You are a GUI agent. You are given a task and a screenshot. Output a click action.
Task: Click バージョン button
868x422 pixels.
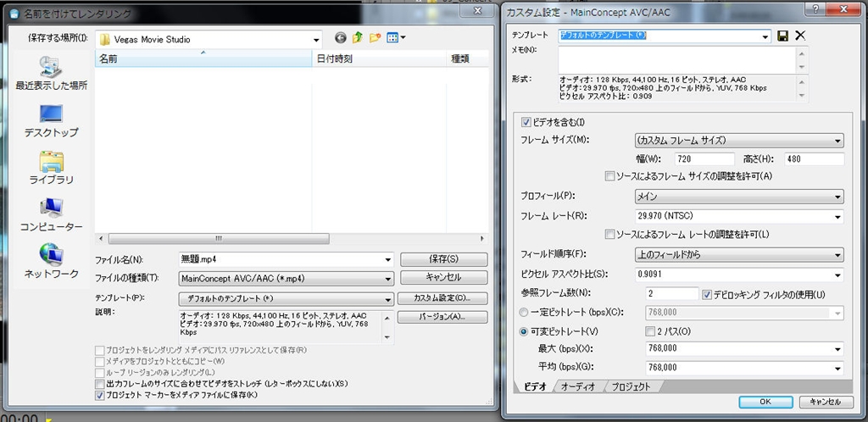click(442, 318)
